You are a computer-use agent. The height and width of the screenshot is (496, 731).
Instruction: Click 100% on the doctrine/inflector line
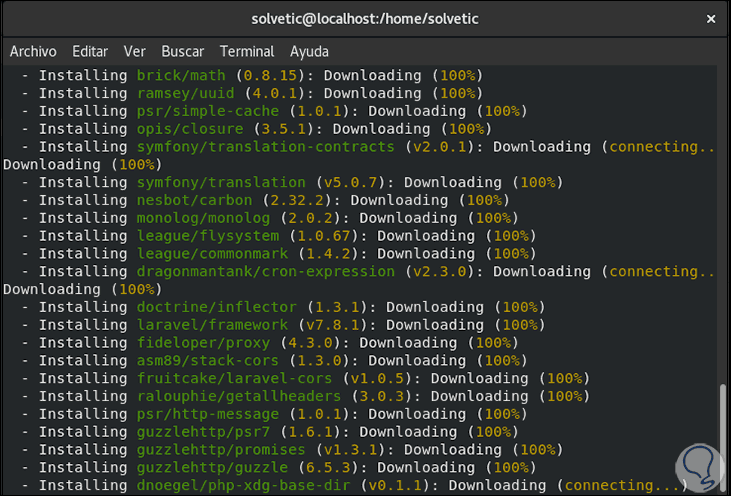tap(520, 307)
